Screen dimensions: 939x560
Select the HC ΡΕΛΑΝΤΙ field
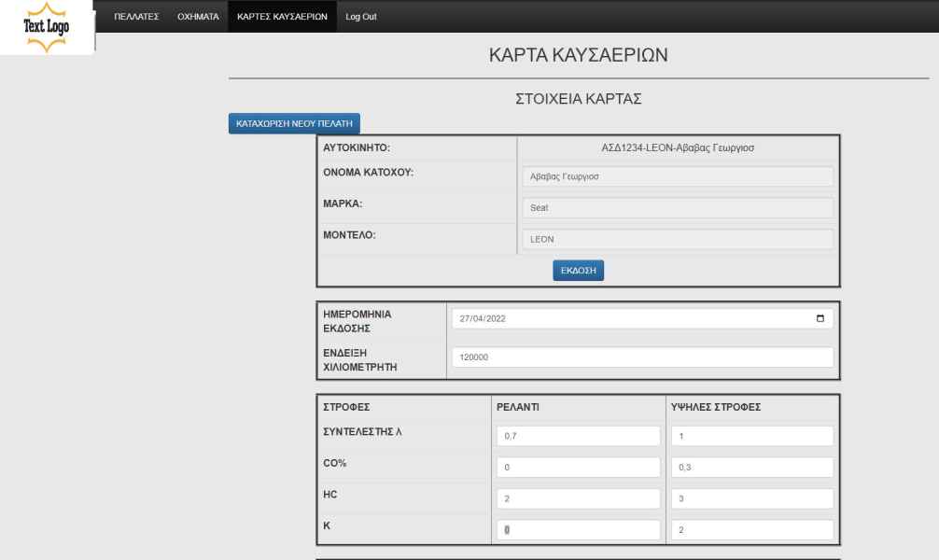(x=578, y=498)
